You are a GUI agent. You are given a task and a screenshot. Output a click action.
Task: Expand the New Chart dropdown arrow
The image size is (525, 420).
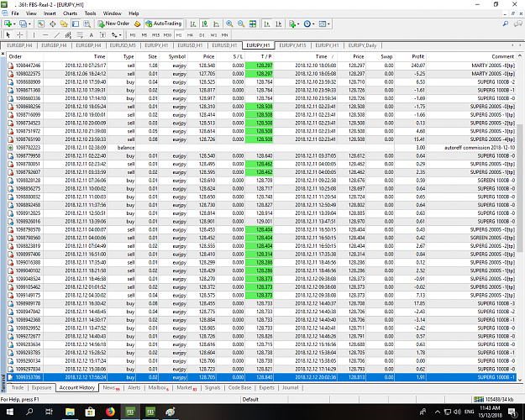[14, 24]
